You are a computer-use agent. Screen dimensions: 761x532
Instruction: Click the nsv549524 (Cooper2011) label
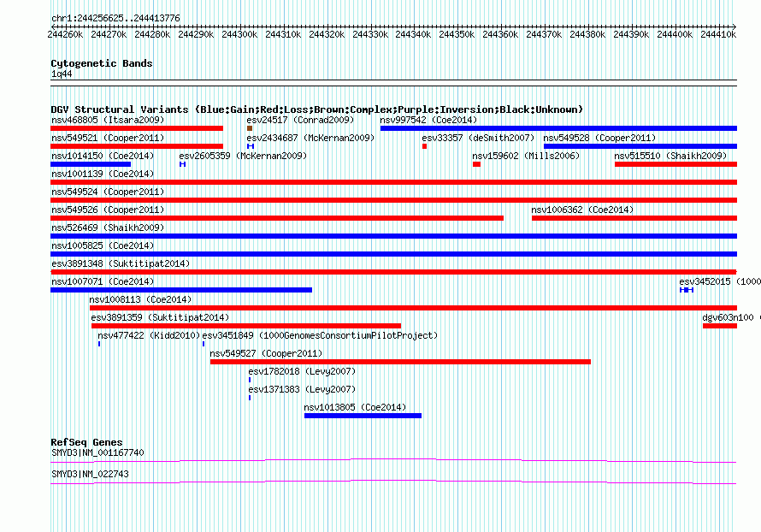pos(108,192)
